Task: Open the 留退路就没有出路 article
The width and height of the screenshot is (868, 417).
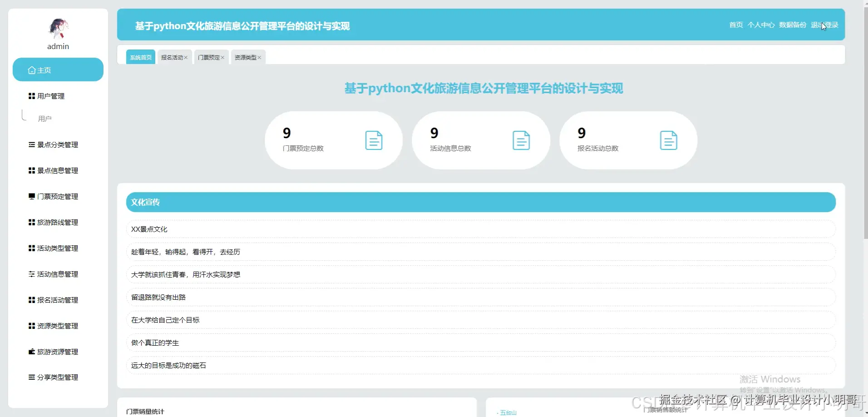Action: pos(481,297)
